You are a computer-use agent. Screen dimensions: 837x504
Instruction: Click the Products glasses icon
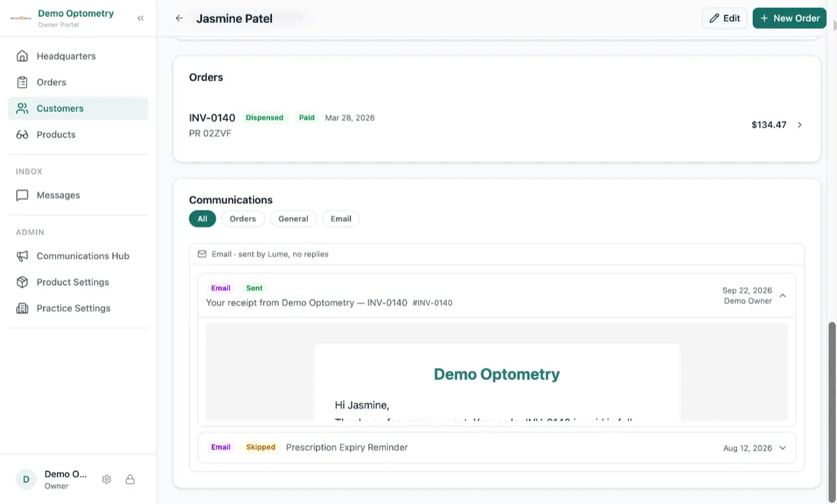click(x=22, y=135)
